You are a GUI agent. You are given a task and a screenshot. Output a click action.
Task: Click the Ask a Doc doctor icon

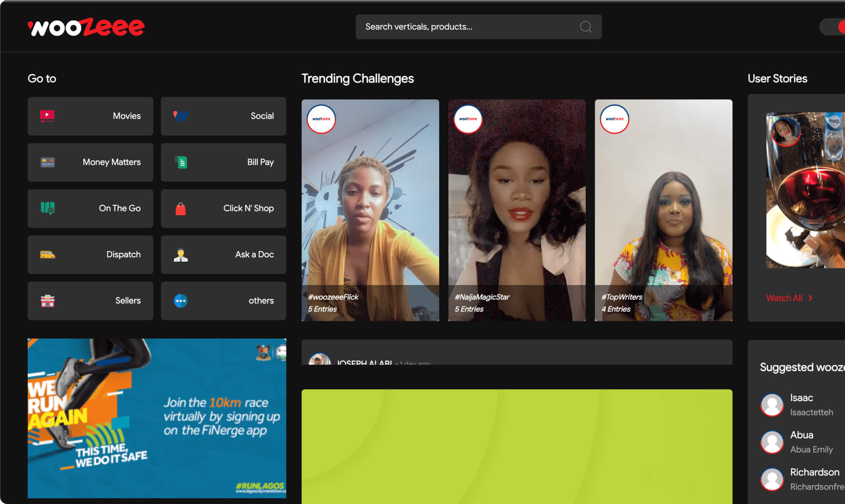(x=180, y=255)
